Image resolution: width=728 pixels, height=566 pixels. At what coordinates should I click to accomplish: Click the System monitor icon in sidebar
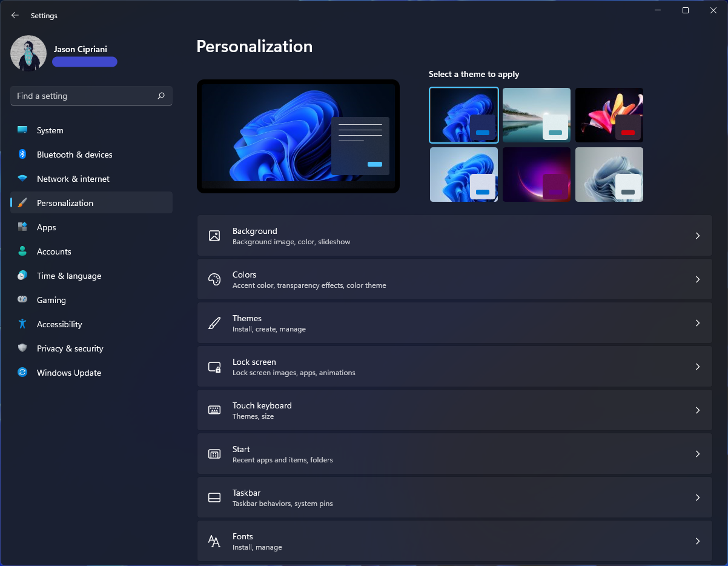point(22,130)
